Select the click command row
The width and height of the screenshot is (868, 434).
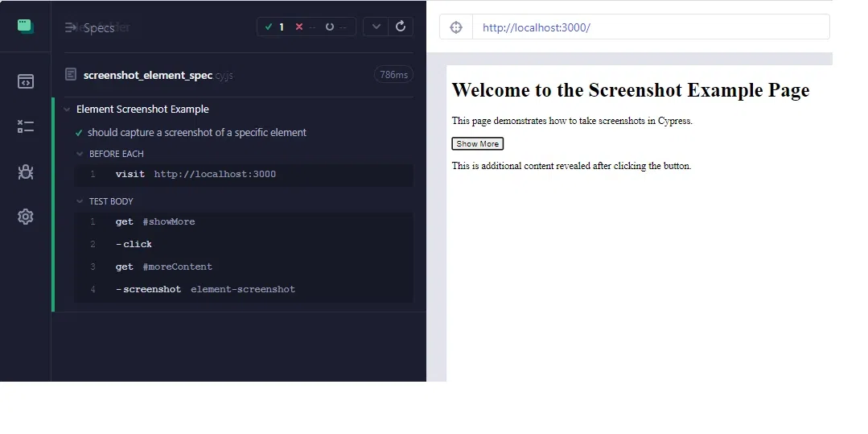click(x=244, y=245)
